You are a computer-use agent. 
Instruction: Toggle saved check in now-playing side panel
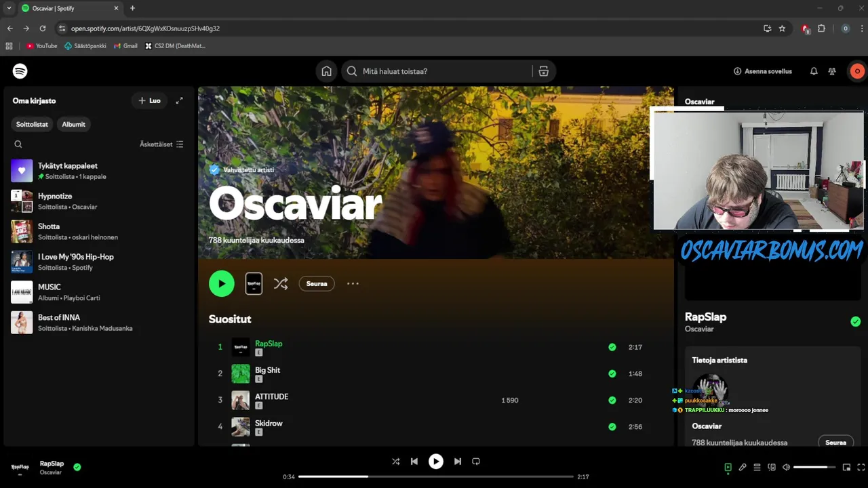click(x=856, y=322)
